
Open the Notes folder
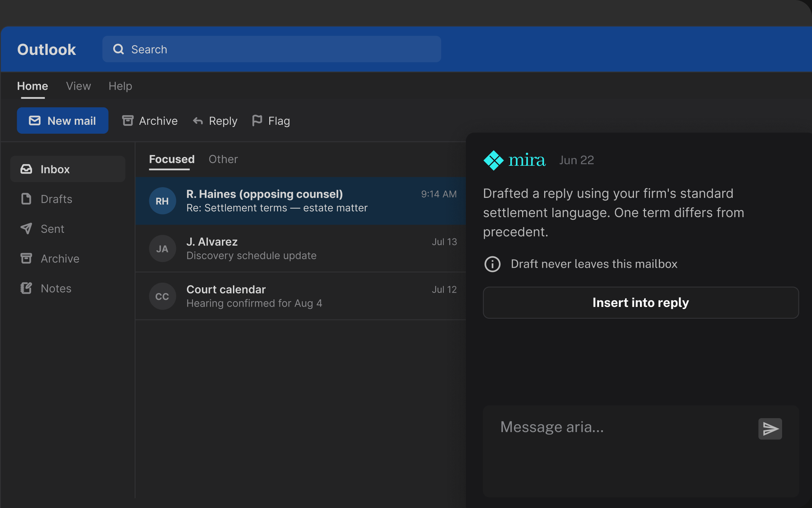tap(68, 288)
